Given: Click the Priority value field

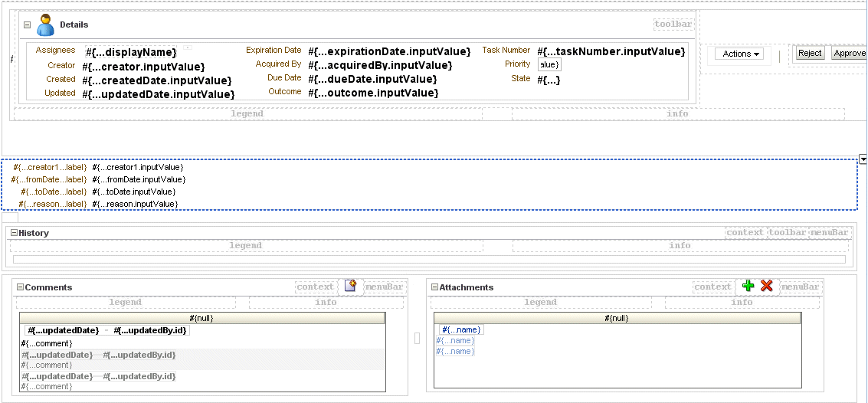Looking at the screenshot, I should click(x=550, y=65).
